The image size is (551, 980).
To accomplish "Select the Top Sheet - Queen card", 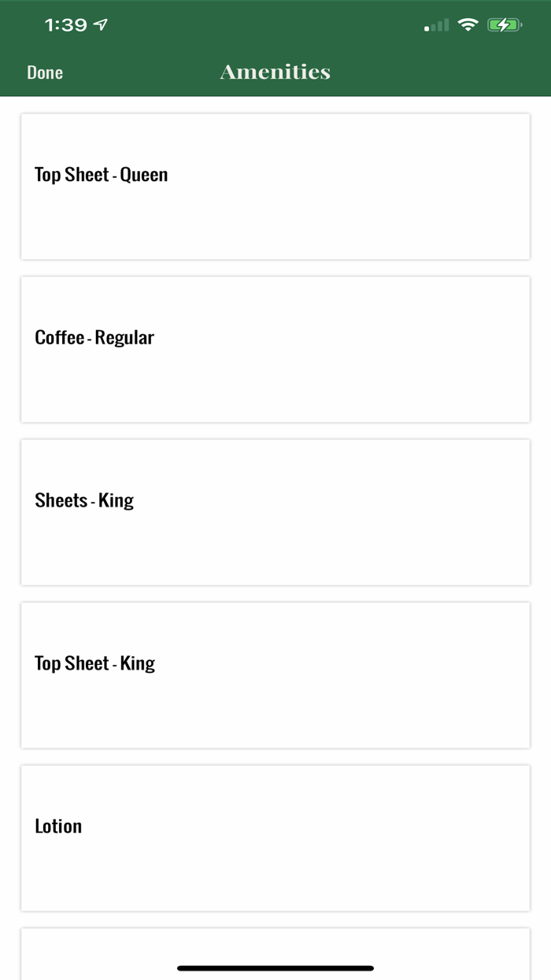I will pos(275,187).
